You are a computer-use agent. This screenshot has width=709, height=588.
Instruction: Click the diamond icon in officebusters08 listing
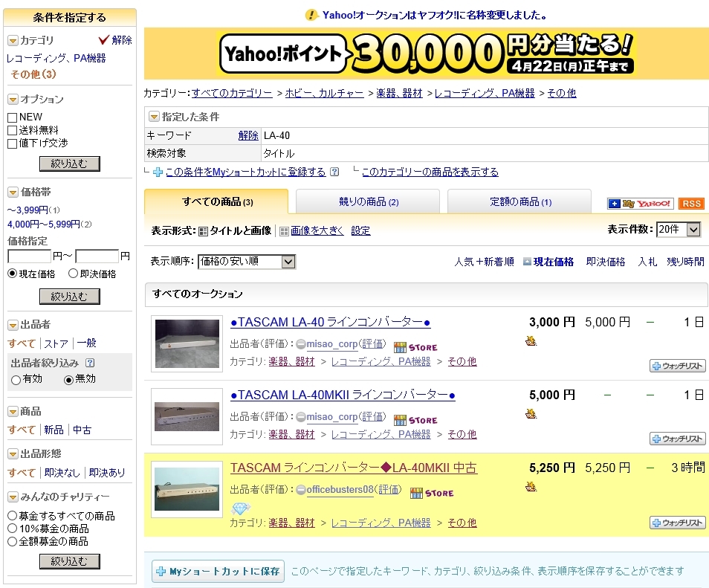tap(241, 508)
